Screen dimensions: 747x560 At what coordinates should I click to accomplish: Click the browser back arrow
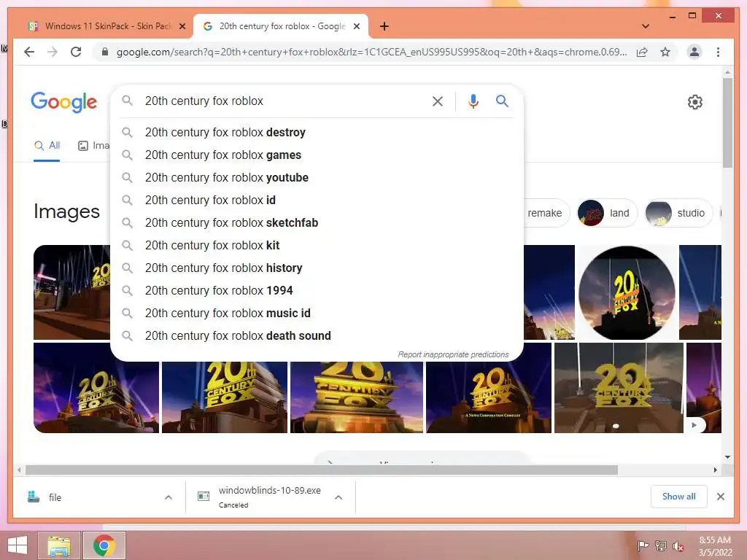coord(29,52)
